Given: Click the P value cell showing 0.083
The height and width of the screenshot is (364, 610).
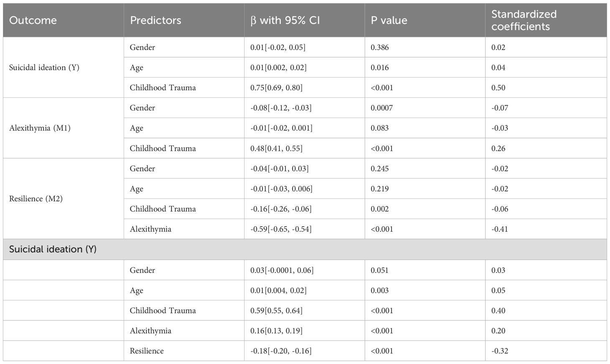Looking at the screenshot, I should click(x=380, y=128).
